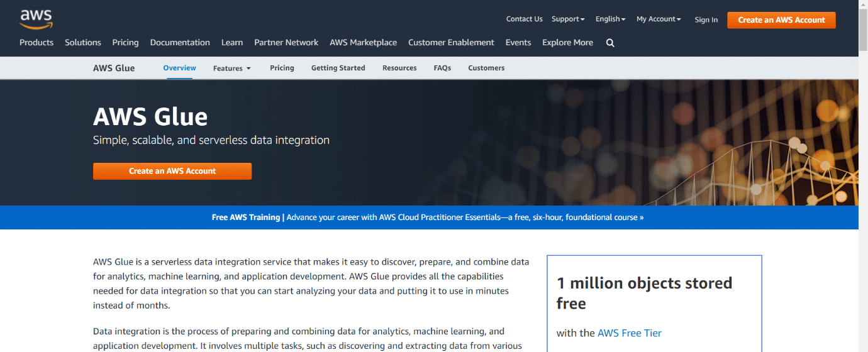This screenshot has width=868, height=352.
Task: Expand the My Account dropdown
Action: (x=659, y=19)
